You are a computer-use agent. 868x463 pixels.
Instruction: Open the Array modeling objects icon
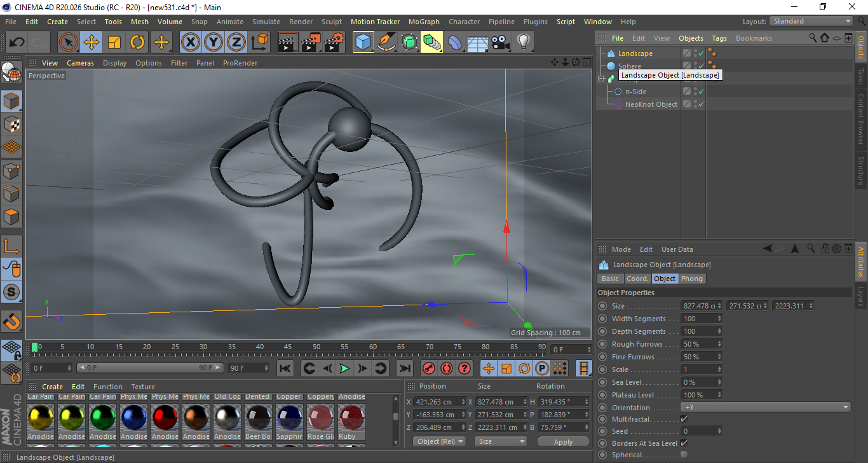tap(432, 43)
